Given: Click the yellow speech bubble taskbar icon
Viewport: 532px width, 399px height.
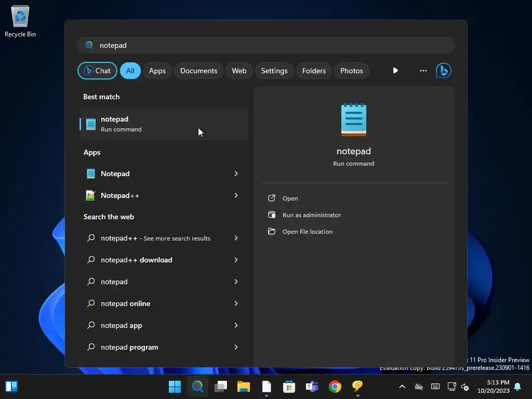Looking at the screenshot, I should tap(357, 386).
